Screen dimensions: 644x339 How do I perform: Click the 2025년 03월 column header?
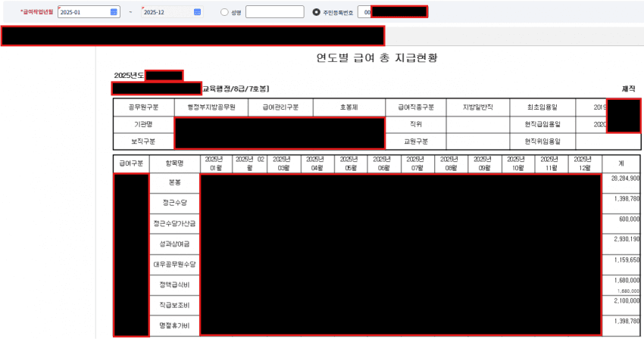284,163
